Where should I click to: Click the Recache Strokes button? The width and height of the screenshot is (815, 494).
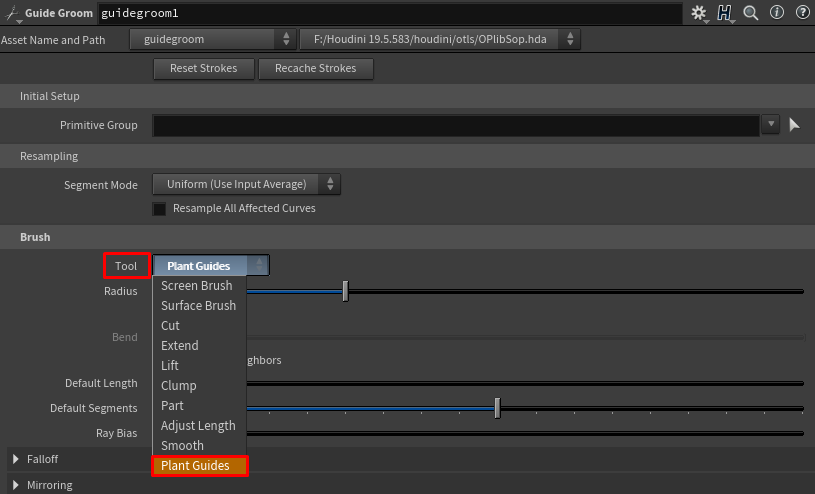coord(315,69)
